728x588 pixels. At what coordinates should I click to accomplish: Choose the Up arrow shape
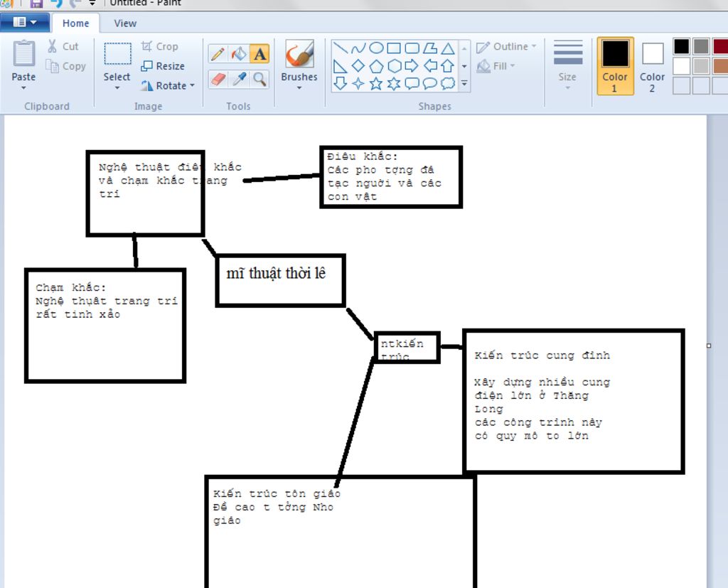[x=448, y=66]
